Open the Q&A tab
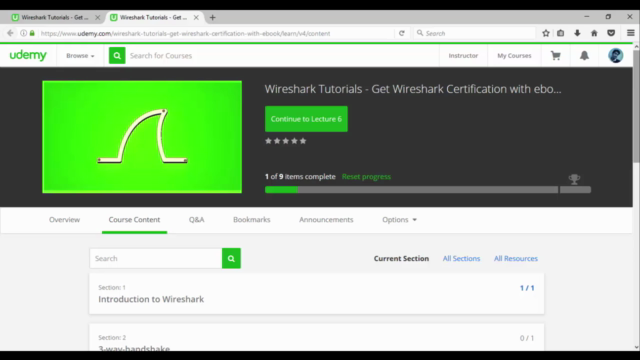The image size is (640, 360). 196,220
